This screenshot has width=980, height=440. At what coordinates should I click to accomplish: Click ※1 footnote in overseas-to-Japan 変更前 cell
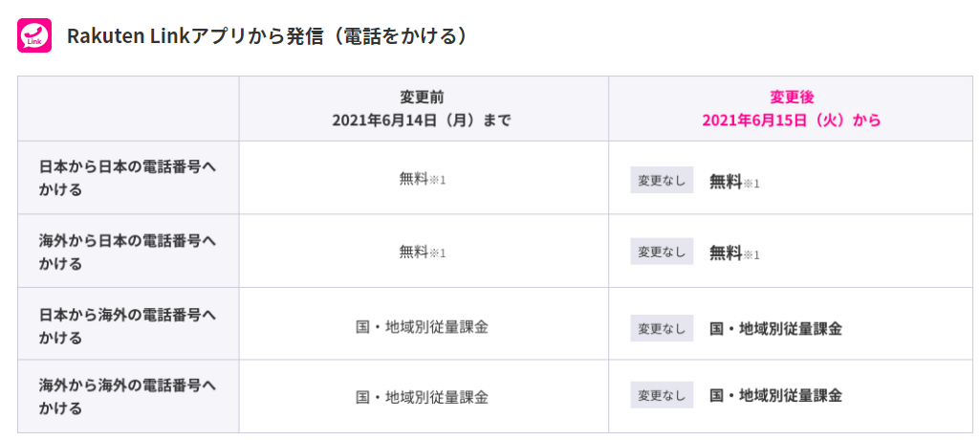click(x=438, y=253)
